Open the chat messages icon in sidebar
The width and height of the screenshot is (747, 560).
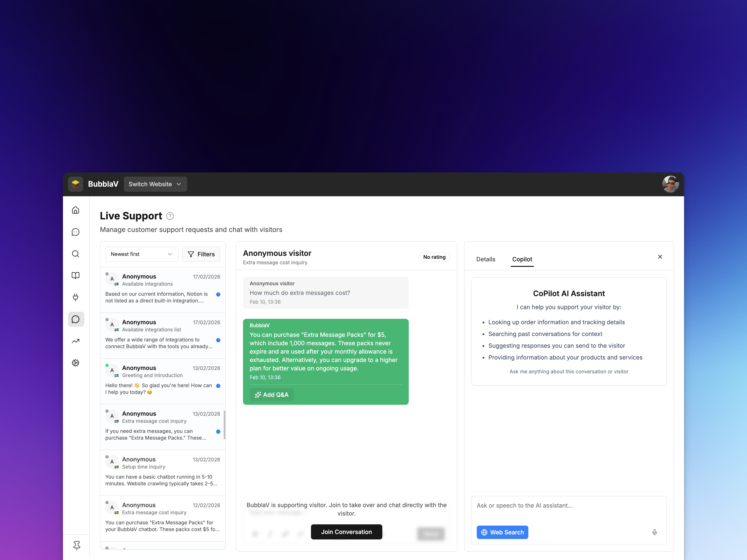[76, 232]
